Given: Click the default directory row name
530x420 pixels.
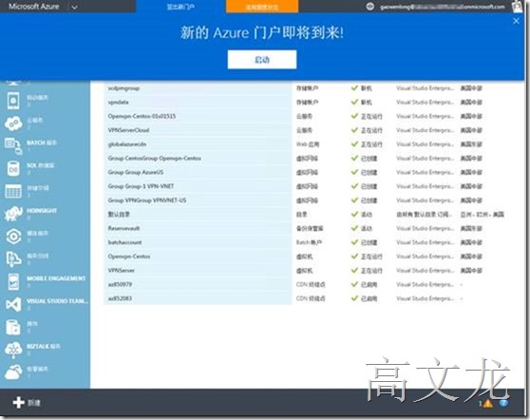Looking at the screenshot, I should tap(119, 215).
